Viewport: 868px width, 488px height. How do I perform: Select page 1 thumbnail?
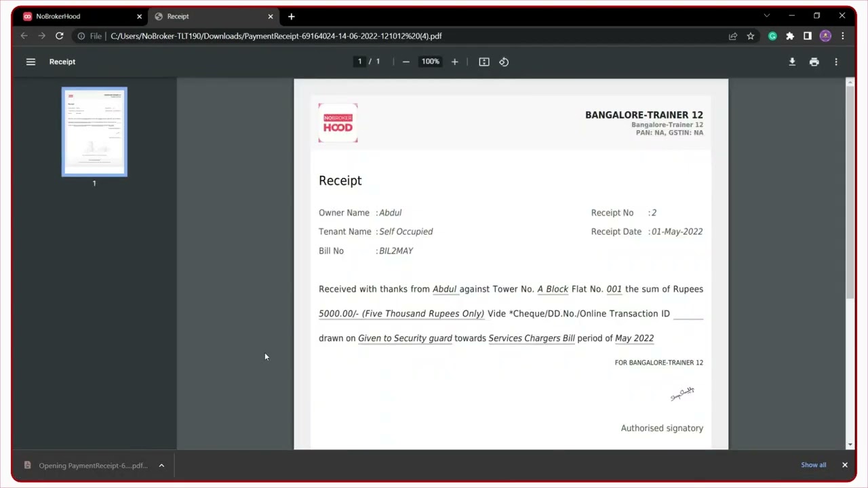[94, 131]
